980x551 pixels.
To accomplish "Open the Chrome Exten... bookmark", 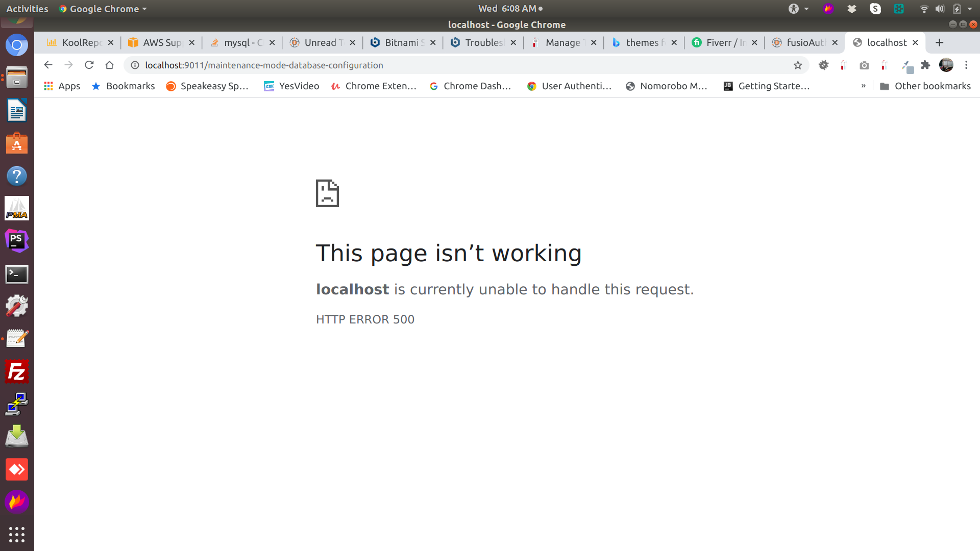I will point(374,86).
